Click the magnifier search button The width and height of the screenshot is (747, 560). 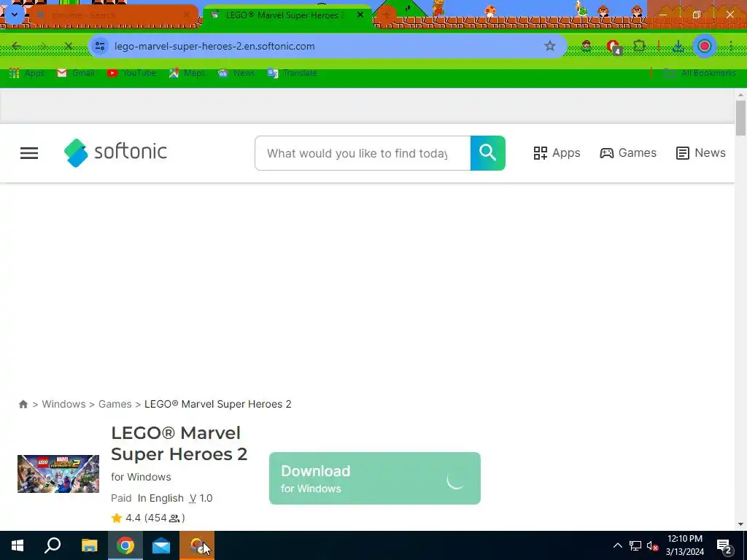487,153
